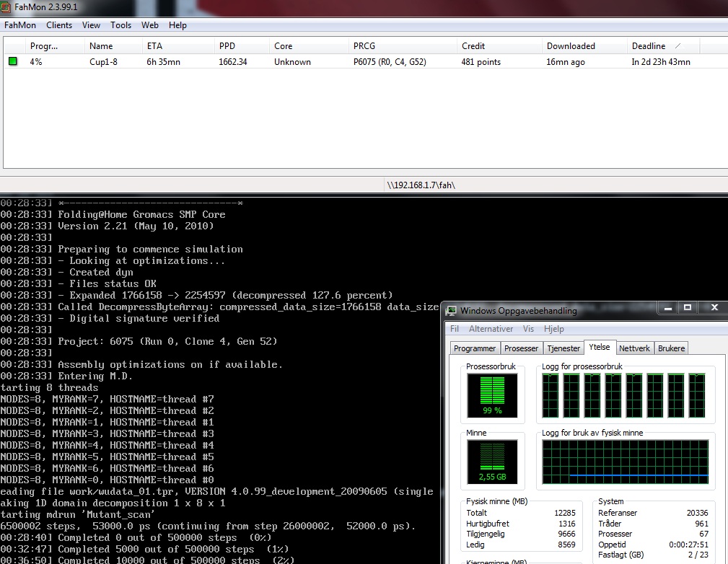This screenshot has width=728, height=564.
Task: Open the Clients menu in FahMon
Action: coord(59,25)
